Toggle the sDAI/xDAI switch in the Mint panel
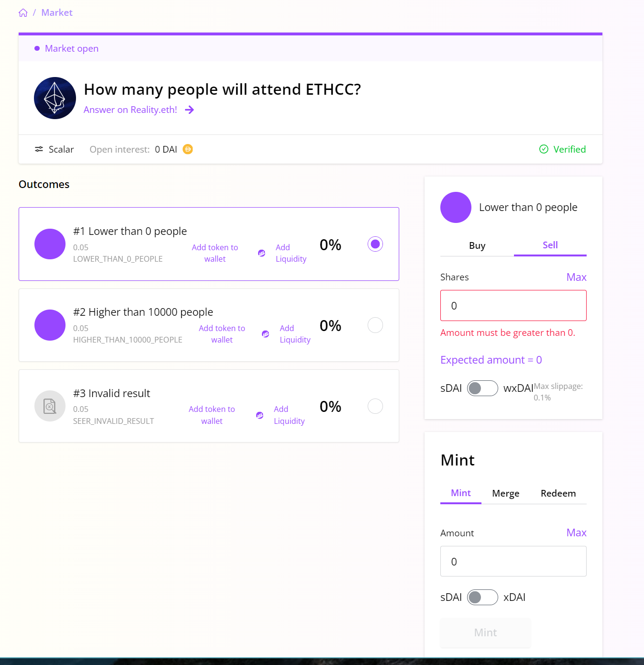 click(482, 597)
